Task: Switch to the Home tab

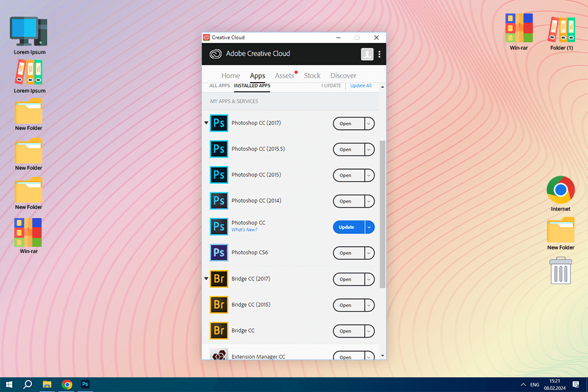Action: tap(231, 75)
